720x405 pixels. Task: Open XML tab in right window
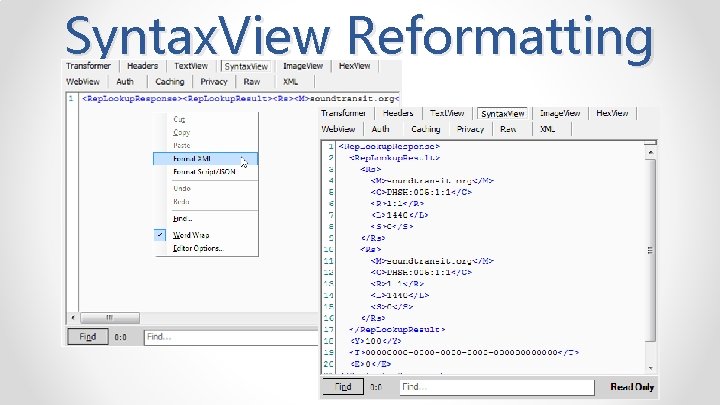(x=547, y=129)
